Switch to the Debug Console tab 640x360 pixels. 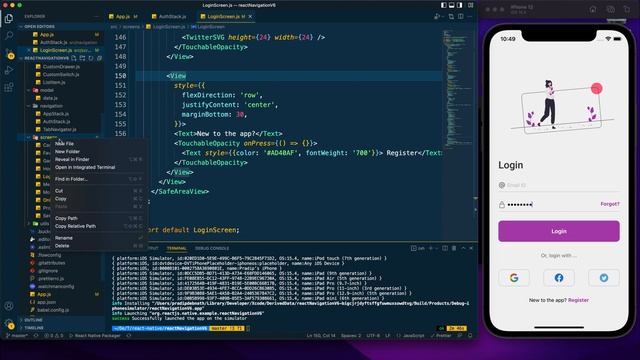[x=212, y=248]
